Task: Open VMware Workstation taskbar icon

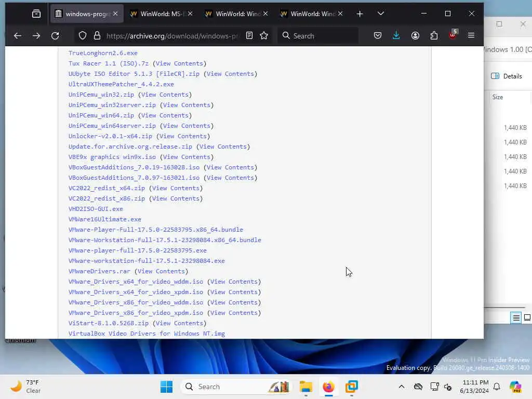Action: (352, 387)
